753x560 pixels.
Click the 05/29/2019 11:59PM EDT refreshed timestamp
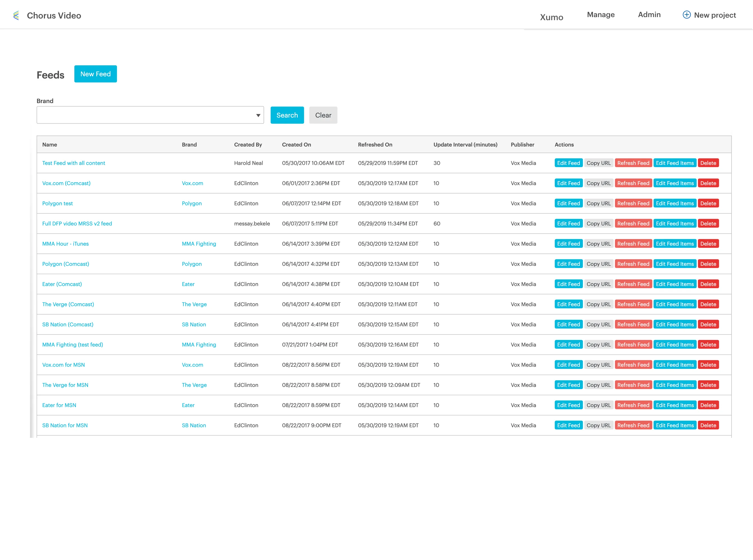click(388, 163)
